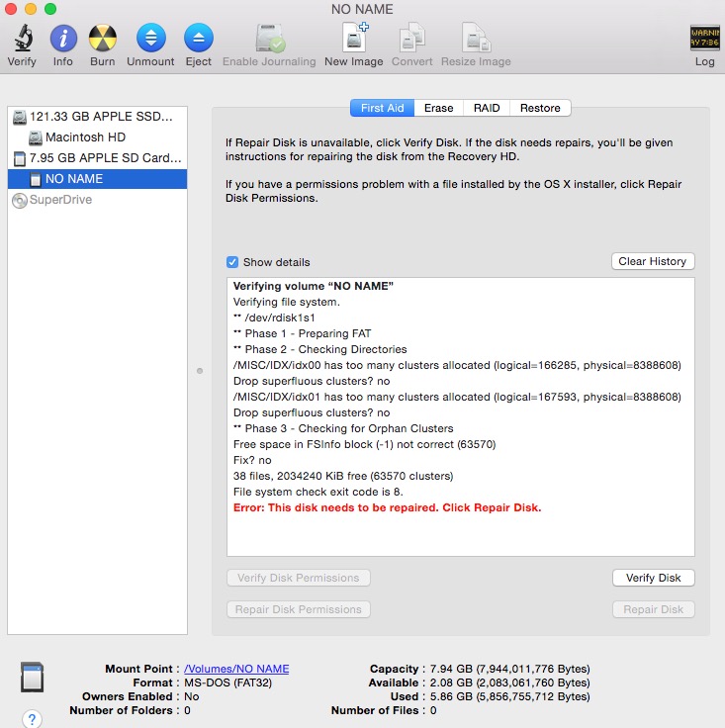
Task: Click the split view divider dot
Action: pos(200,371)
